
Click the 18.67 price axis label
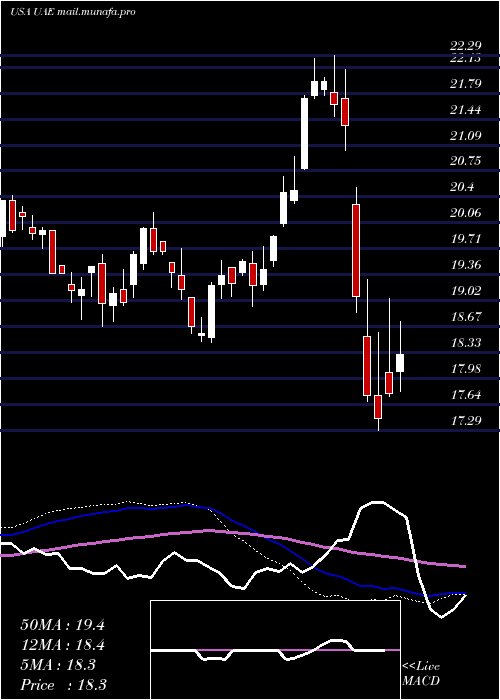pos(466,317)
